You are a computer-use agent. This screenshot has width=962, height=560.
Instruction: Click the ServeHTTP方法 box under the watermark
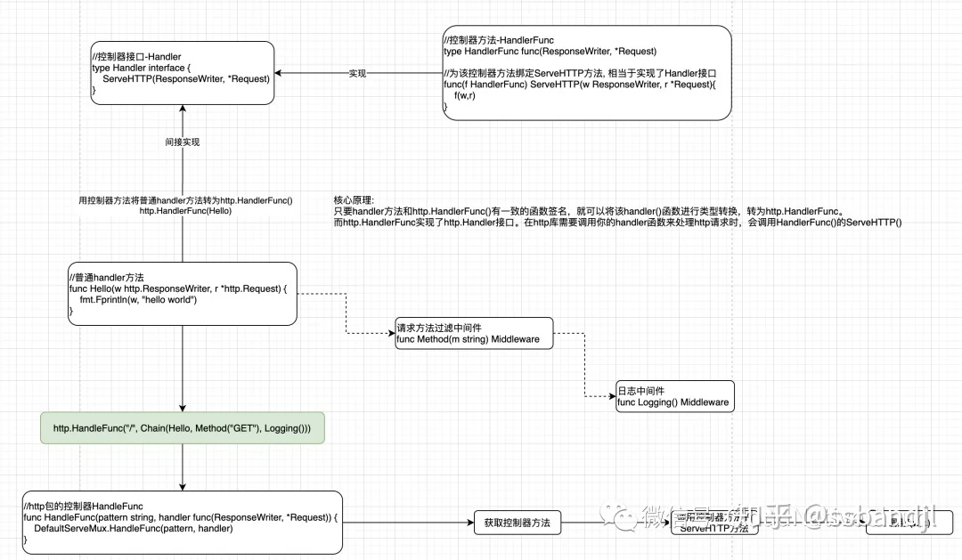pyautogui.click(x=714, y=523)
